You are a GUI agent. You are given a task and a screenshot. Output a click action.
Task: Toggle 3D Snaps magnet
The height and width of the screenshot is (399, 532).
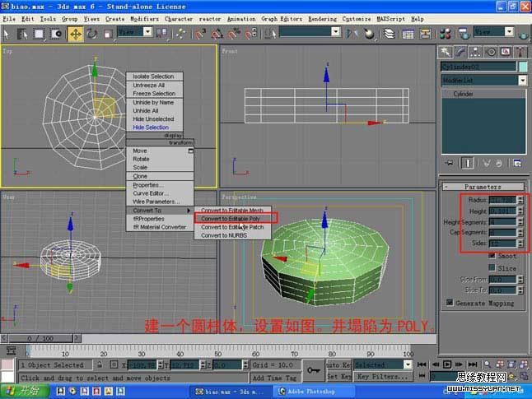200,34
